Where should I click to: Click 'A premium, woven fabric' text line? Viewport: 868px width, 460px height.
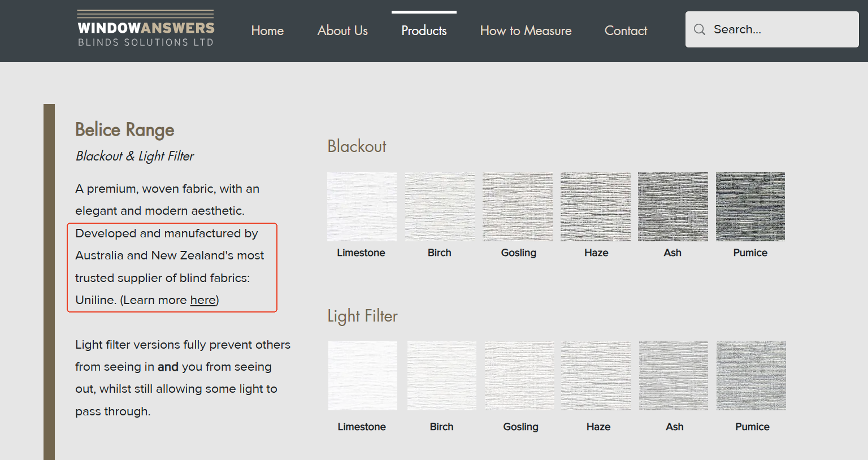point(167,189)
